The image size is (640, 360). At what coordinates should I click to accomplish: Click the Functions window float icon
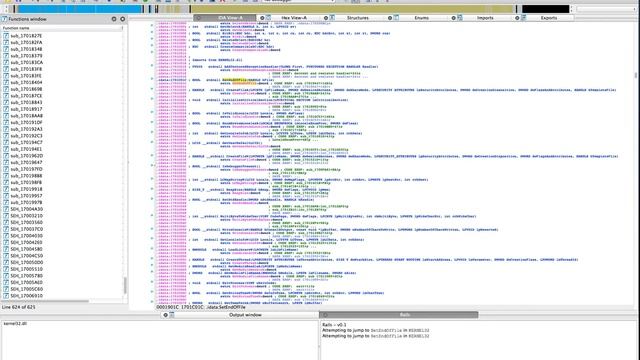click(x=114, y=19)
